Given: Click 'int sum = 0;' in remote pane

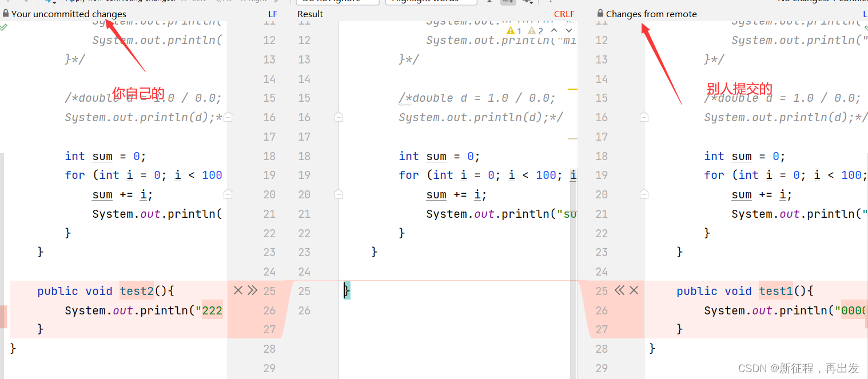Looking at the screenshot, I should coord(744,156).
